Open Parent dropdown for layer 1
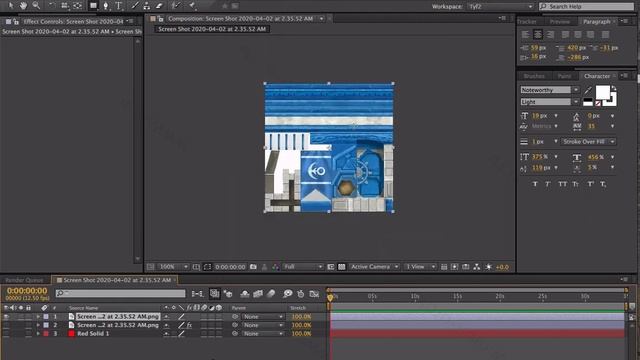This screenshot has width=640, height=360. coord(262,316)
